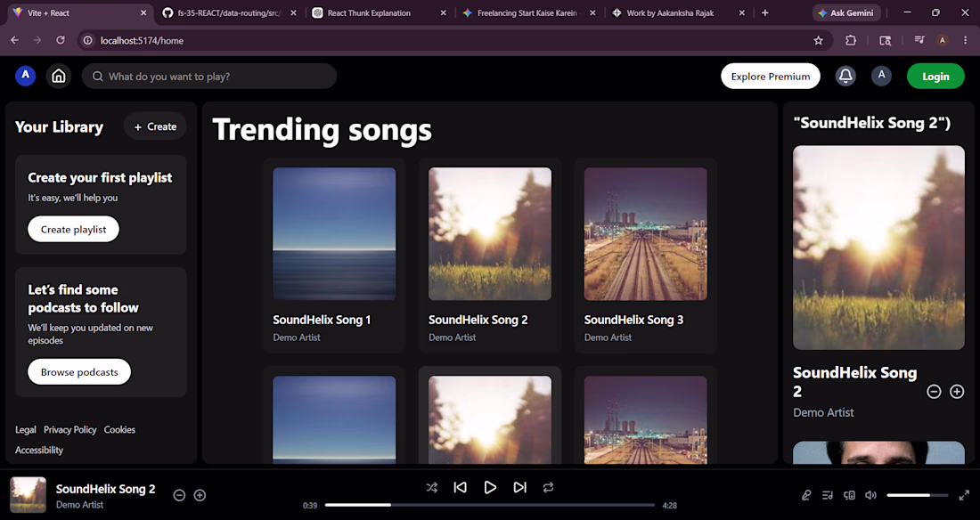Toggle shuffle playback

tap(432, 488)
